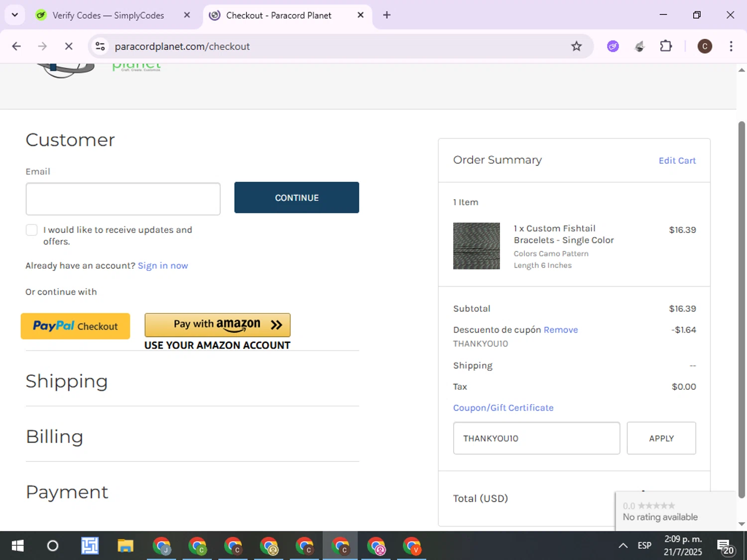Show hidden system tray icons
Image resolution: width=747 pixels, height=560 pixels.
(623, 546)
